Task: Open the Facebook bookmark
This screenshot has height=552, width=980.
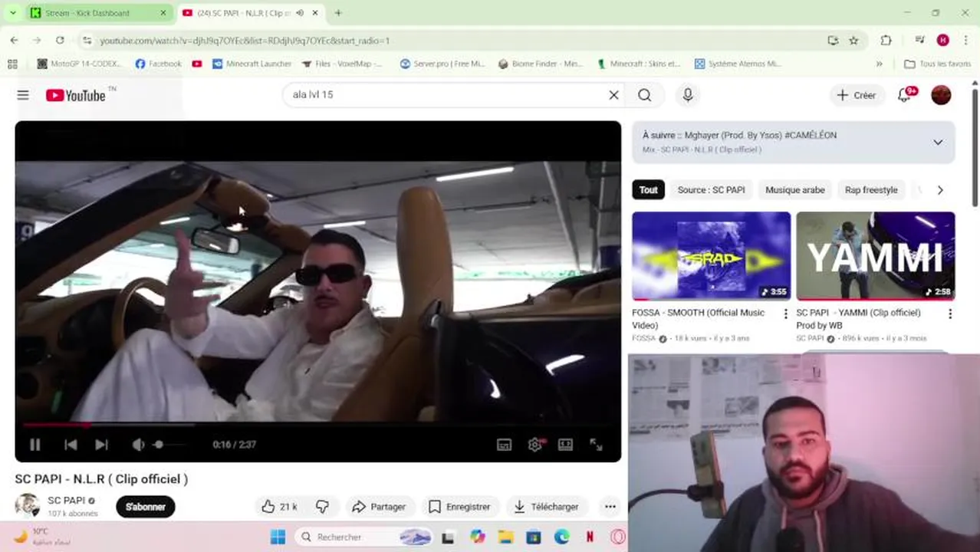Action: 159,64
